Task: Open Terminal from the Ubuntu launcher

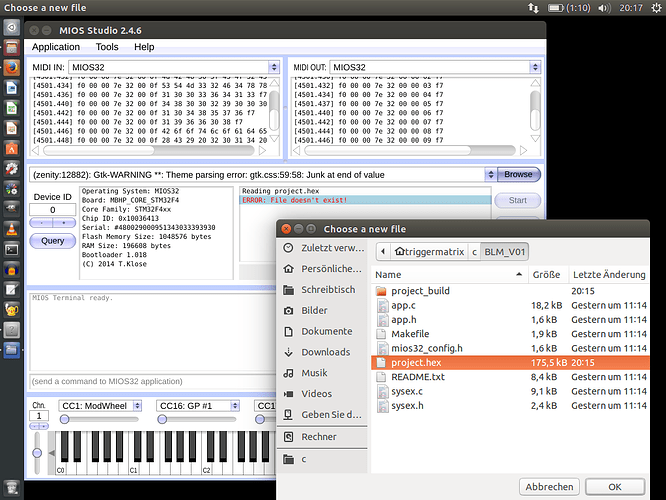Action: (12, 250)
